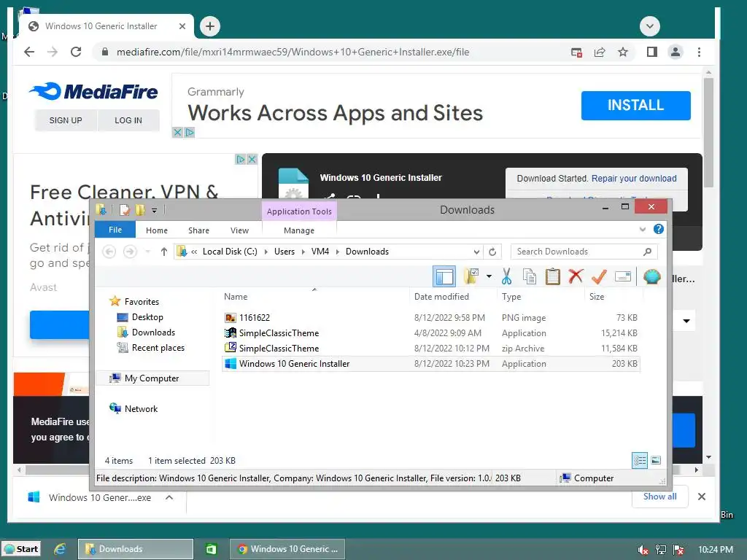The image size is (747, 560).
Task: Click the Copy icon in Explorer toolbar
Action: point(530,276)
